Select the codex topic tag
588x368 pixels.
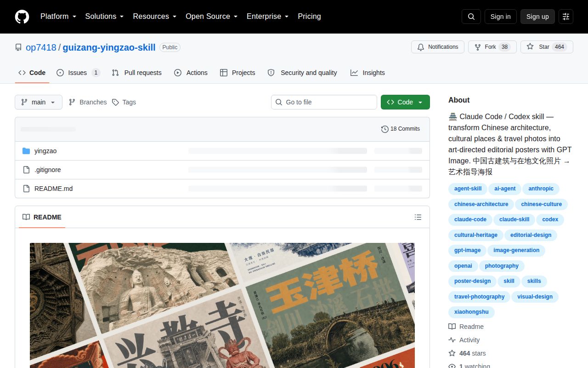[x=550, y=219]
